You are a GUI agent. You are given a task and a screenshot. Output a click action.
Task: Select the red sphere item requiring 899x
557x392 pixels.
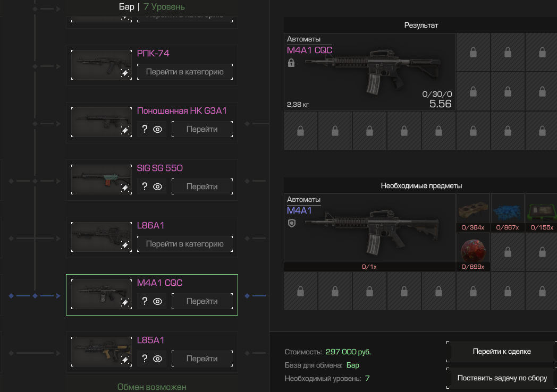click(473, 252)
